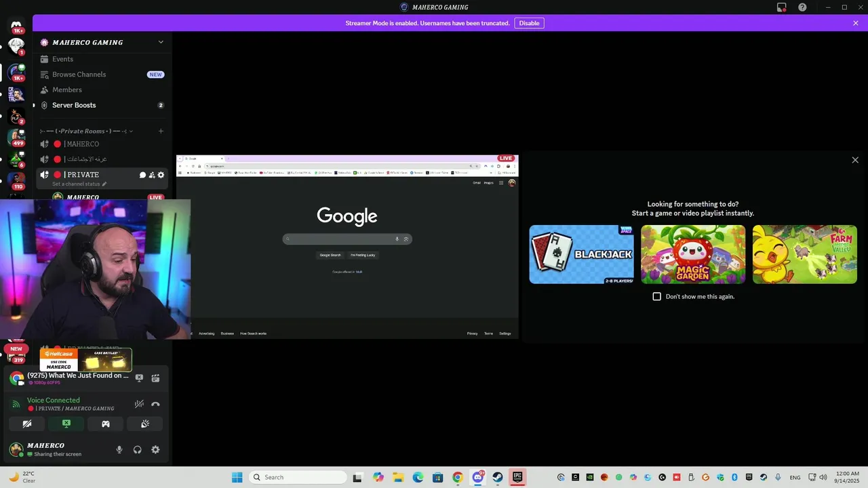Select server icon with 110 badge
The image size is (868, 488).
(16, 180)
